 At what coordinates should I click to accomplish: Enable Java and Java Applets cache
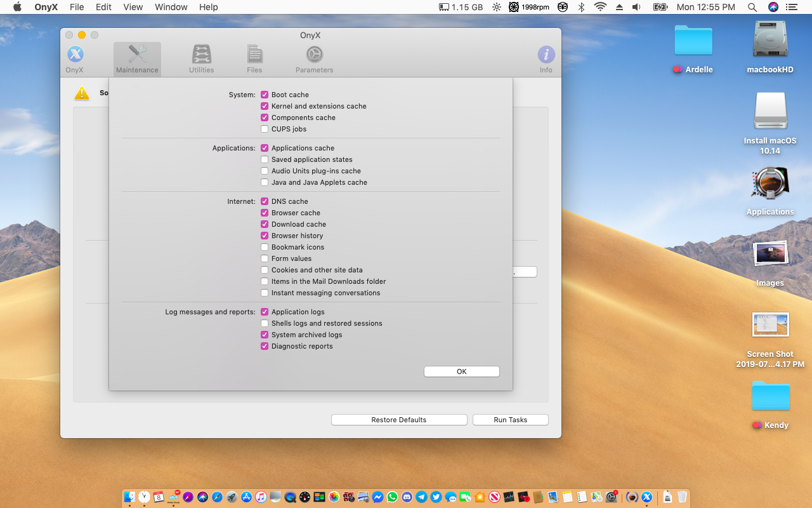click(265, 182)
